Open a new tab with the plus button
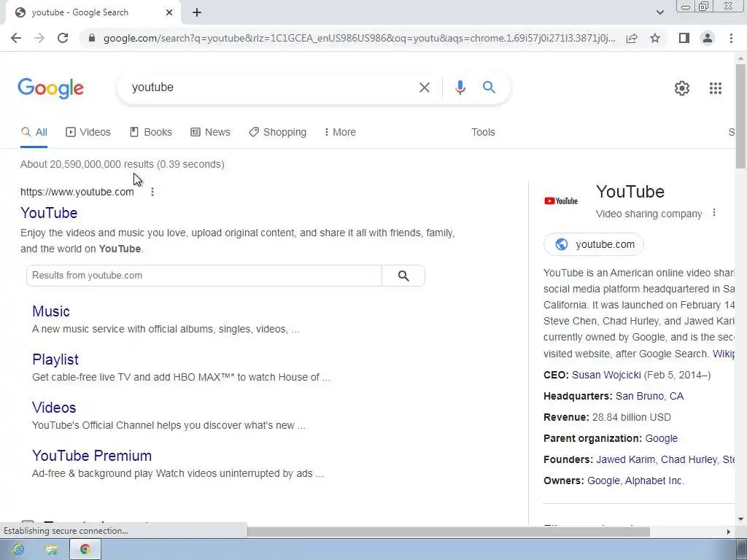Screen dimensions: 747x560 197,12
